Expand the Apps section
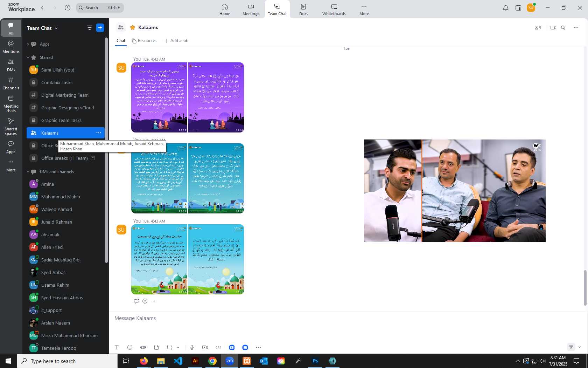Image resolution: width=588 pixels, height=368 pixels. [28, 44]
